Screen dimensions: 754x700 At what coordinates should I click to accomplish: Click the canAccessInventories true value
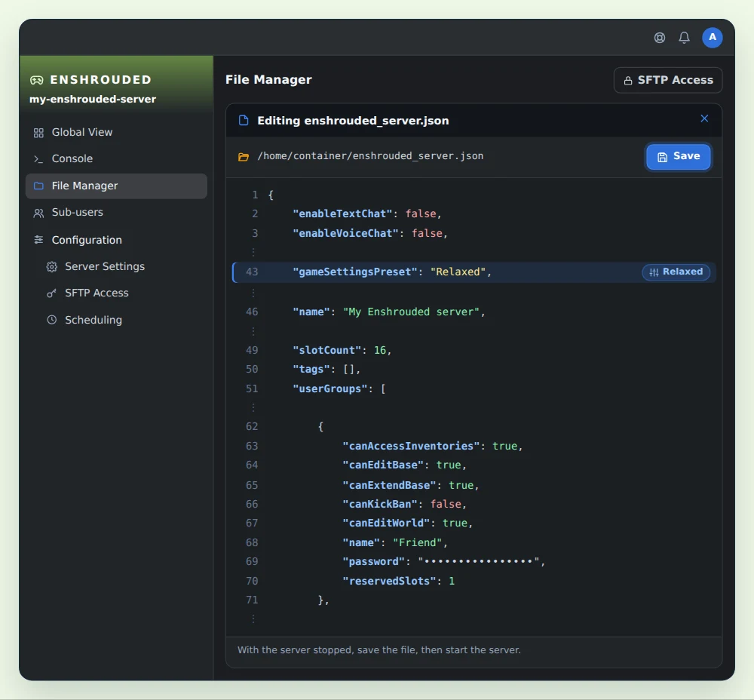point(505,446)
